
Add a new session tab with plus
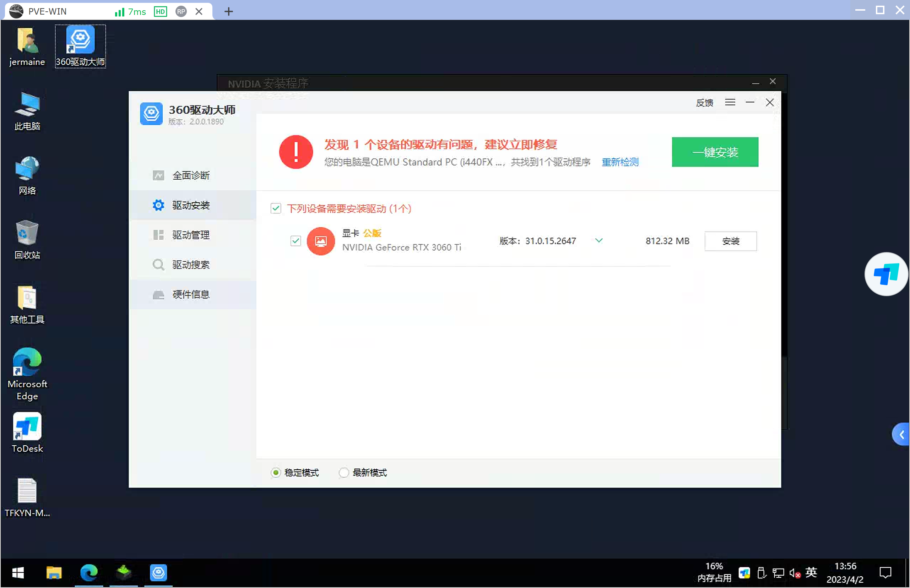coord(228,11)
